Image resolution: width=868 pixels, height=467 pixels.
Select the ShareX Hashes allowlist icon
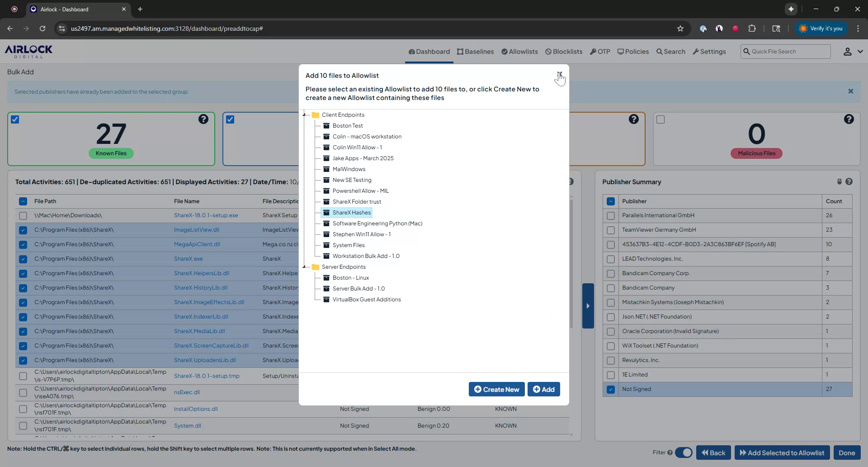pyautogui.click(x=326, y=213)
